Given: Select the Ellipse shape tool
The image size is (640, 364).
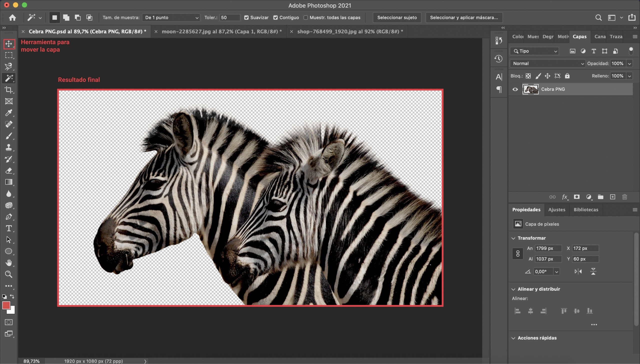Looking at the screenshot, I should click(9, 251).
